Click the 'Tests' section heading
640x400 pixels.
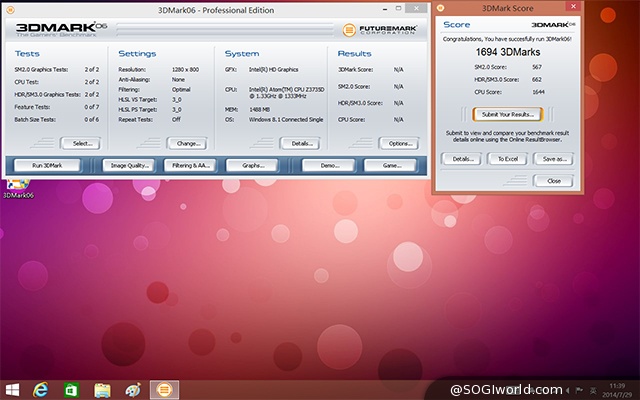coord(27,53)
